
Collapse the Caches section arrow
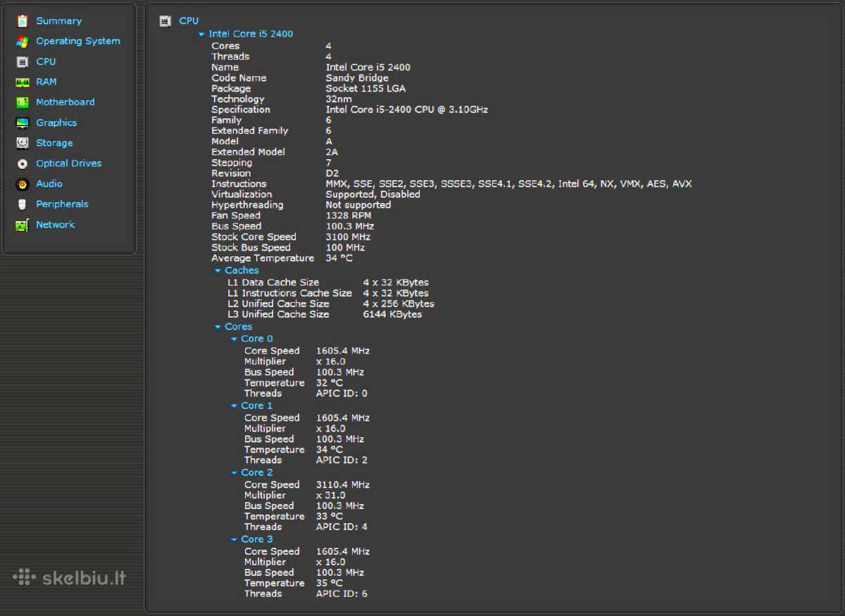pos(218,270)
